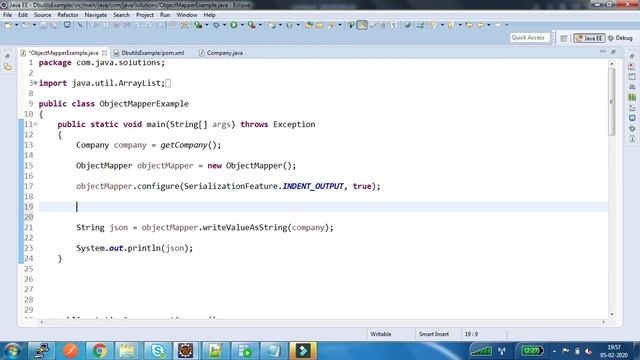Click horizontal scrollbar right arrow

coord(604,322)
